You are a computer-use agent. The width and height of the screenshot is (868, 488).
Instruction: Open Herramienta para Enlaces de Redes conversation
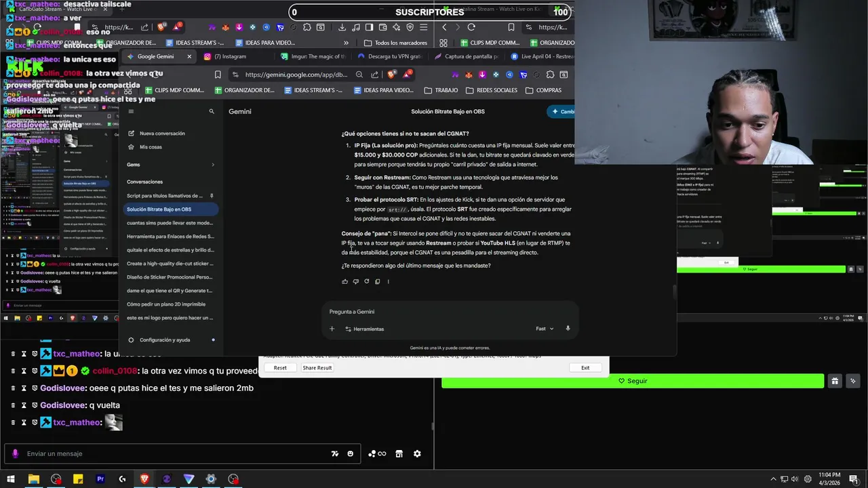(170, 237)
